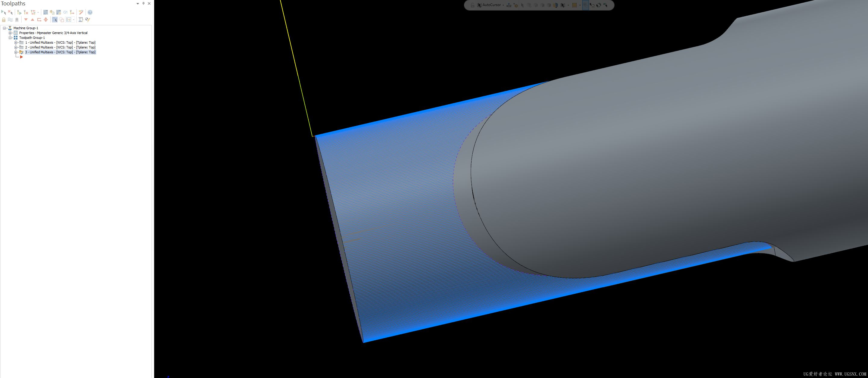Open the toolpath display options button
Viewport: 868px width, 378px height.
coord(69,20)
